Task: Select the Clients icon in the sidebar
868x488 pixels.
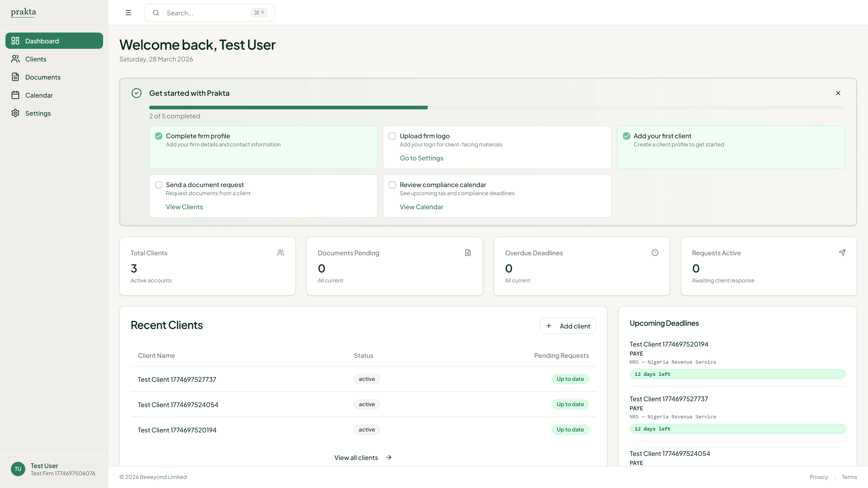Action: click(x=15, y=59)
